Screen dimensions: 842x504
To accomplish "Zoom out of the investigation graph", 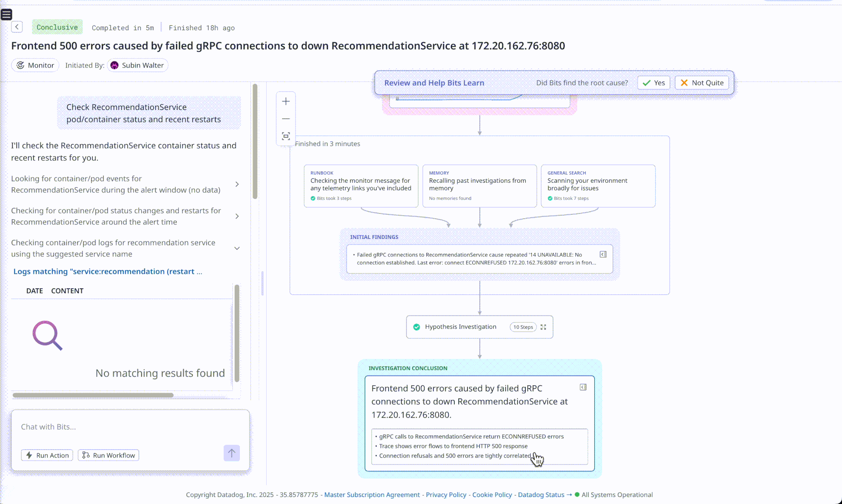I will pyautogui.click(x=286, y=119).
